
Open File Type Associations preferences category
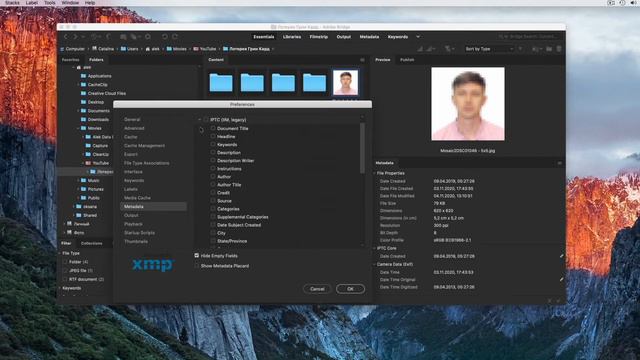coord(147,163)
